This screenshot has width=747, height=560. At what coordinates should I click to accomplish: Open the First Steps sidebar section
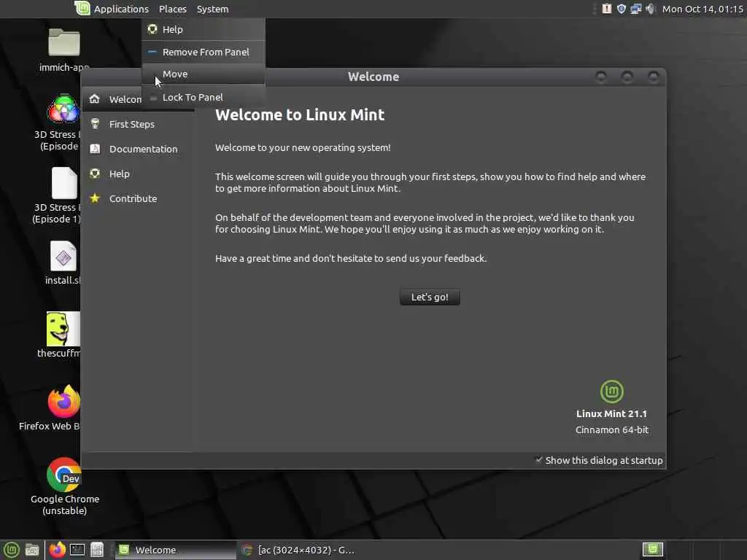tap(138, 124)
